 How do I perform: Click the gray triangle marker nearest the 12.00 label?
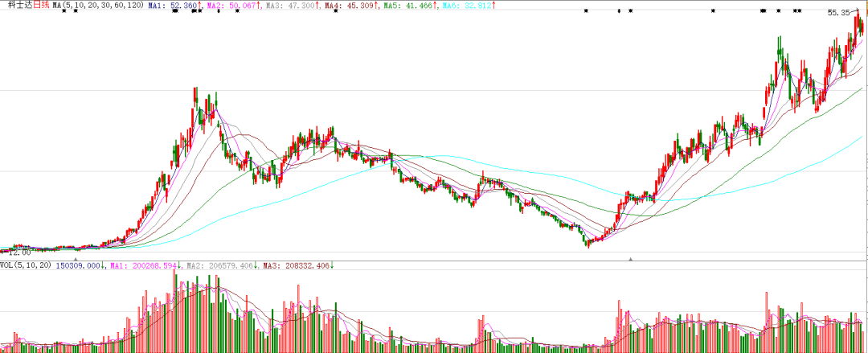tap(75, 259)
